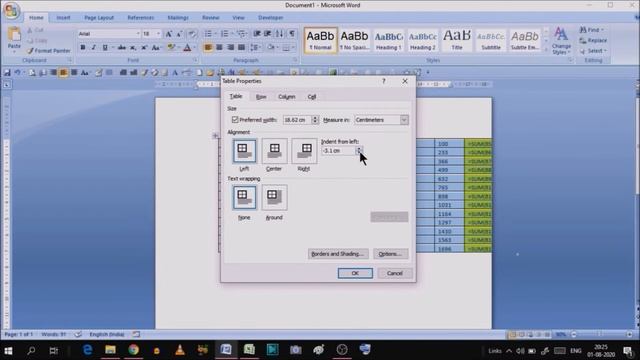The image size is (640, 360).
Task: Select Right table alignment
Action: pos(304,151)
